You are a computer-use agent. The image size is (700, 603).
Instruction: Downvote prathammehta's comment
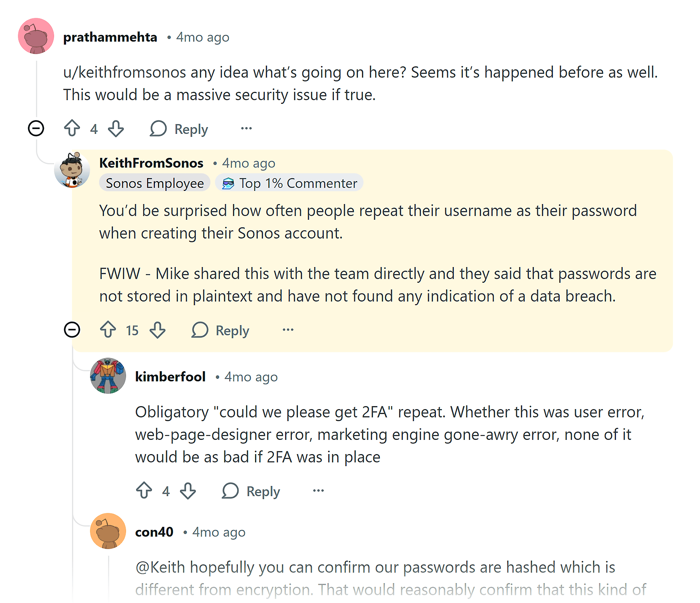click(116, 128)
